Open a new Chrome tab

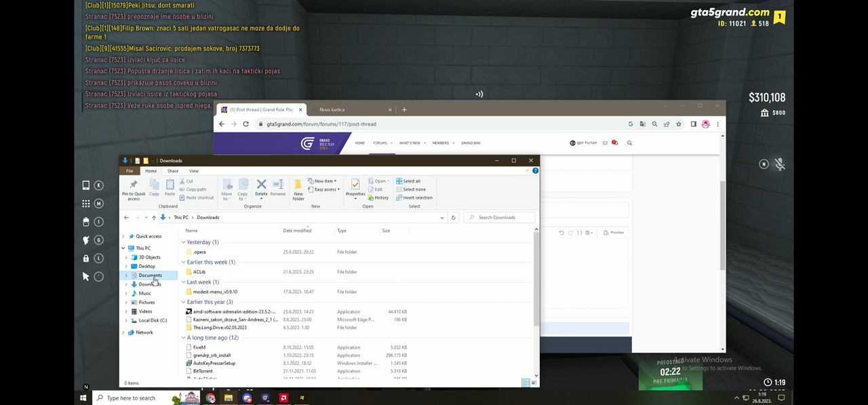(404, 109)
